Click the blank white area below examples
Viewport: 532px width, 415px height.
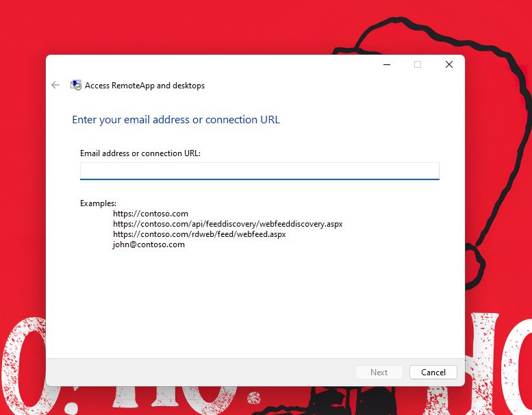pyautogui.click(x=253, y=301)
